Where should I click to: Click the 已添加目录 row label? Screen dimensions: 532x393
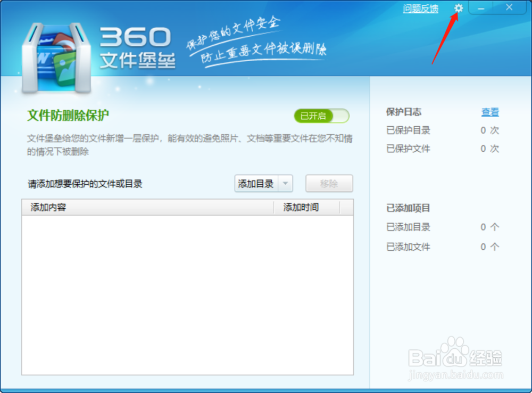pyautogui.click(x=408, y=227)
